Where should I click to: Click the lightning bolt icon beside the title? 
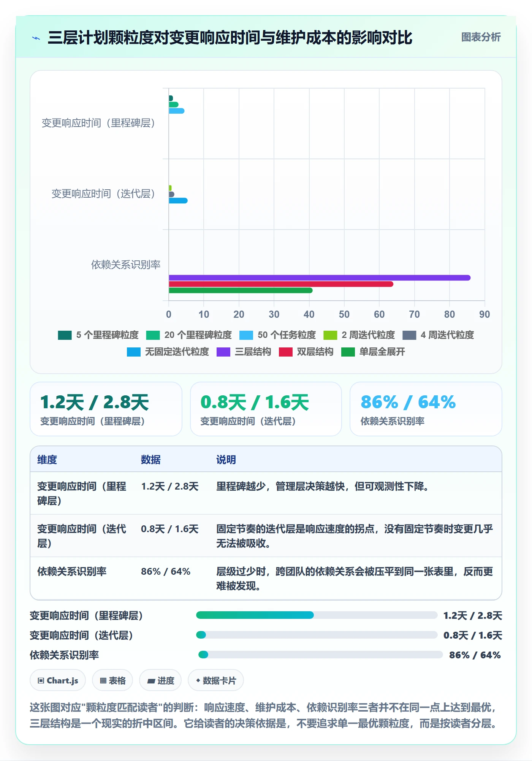[x=36, y=38]
